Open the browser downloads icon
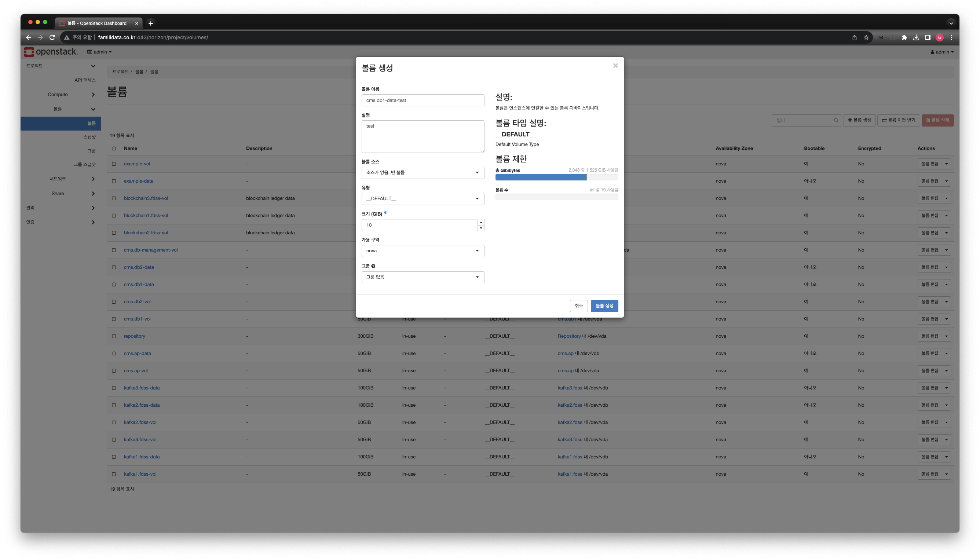 (916, 37)
